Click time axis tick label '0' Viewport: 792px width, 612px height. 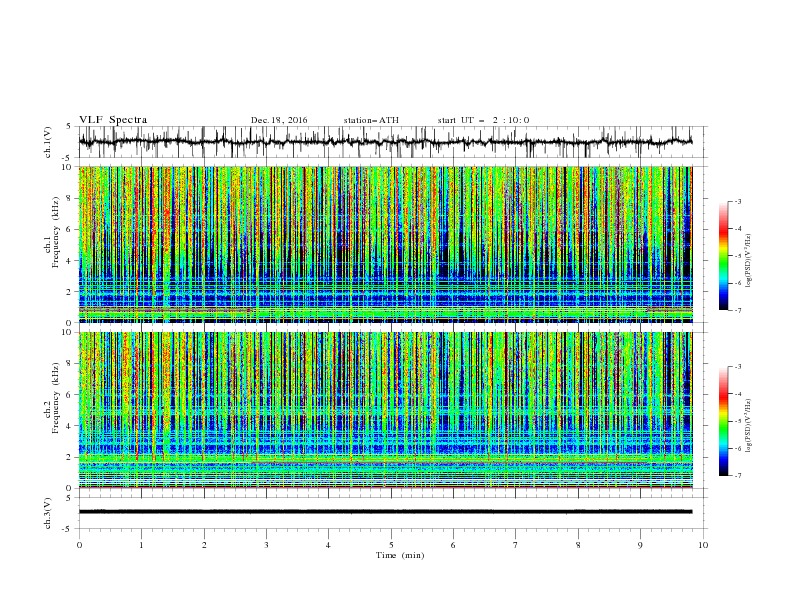point(79,545)
